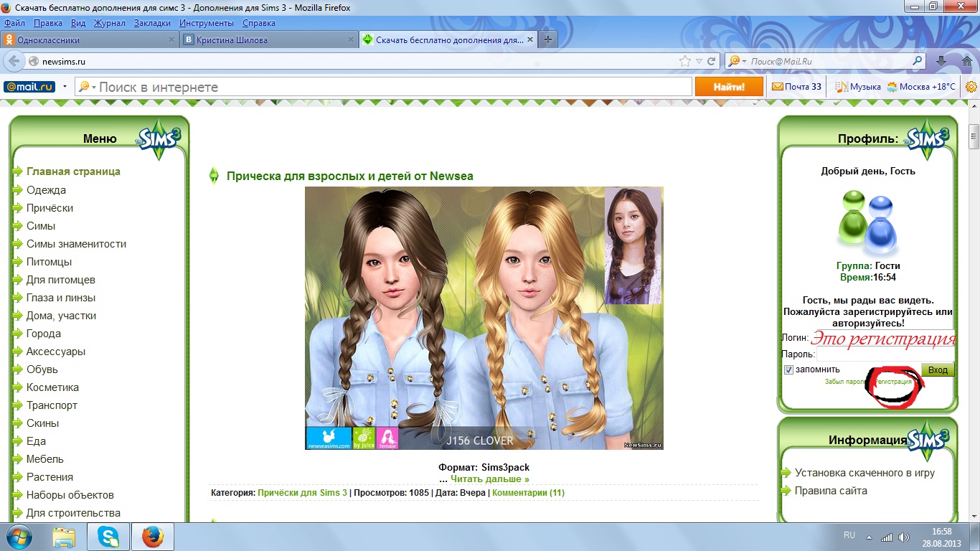980x551 pixels.
Task: Switch to the Одноклассники tab
Action: point(88,40)
